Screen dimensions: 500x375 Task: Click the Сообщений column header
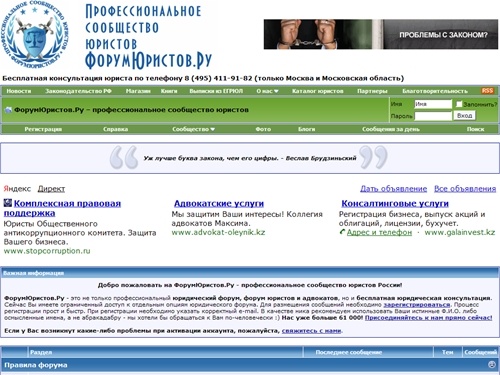click(x=480, y=352)
